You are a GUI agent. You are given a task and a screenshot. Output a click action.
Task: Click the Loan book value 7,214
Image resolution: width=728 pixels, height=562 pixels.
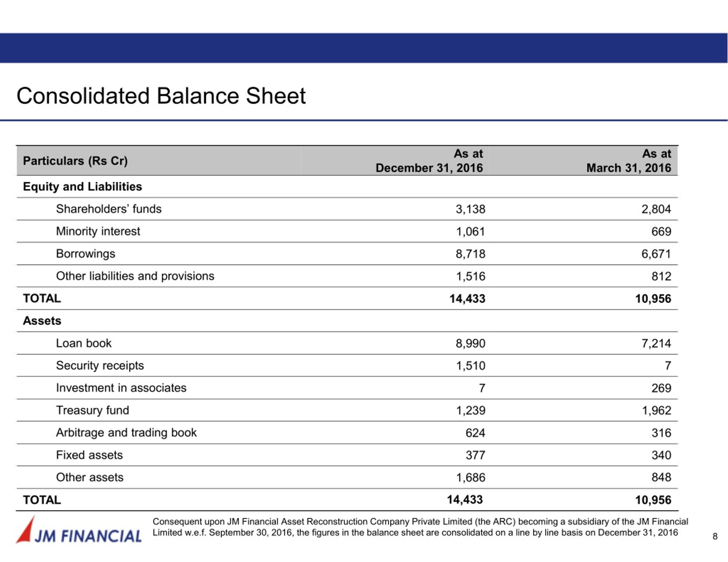[656, 344]
